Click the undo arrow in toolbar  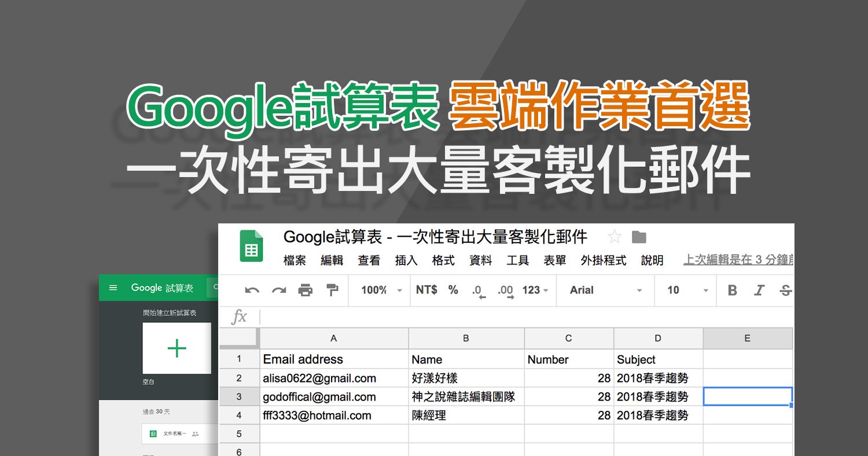click(252, 290)
